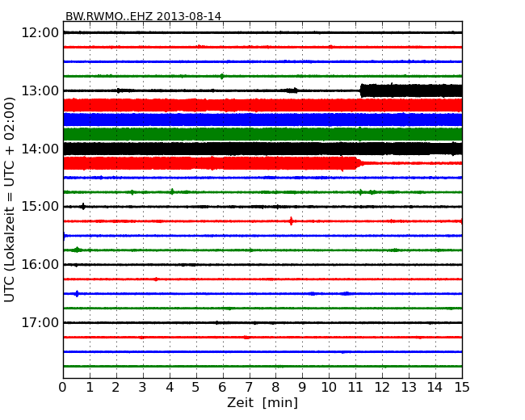
Task: Select x-axis tick label 7
Action: [x=249, y=388]
